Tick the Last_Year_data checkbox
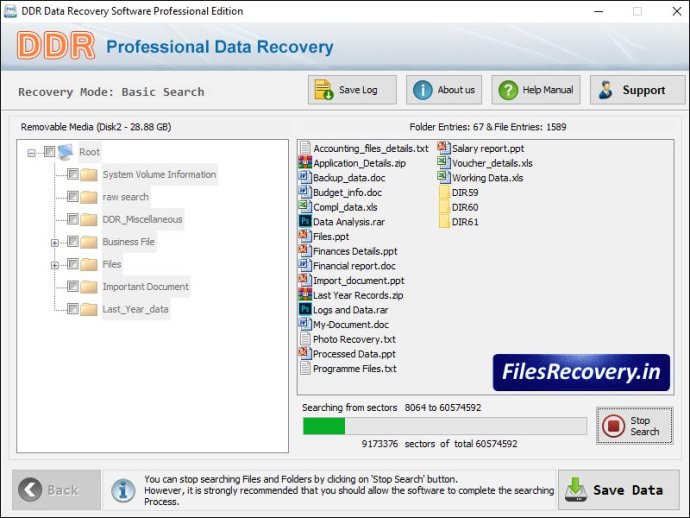Image resolution: width=690 pixels, height=518 pixels. (73, 309)
